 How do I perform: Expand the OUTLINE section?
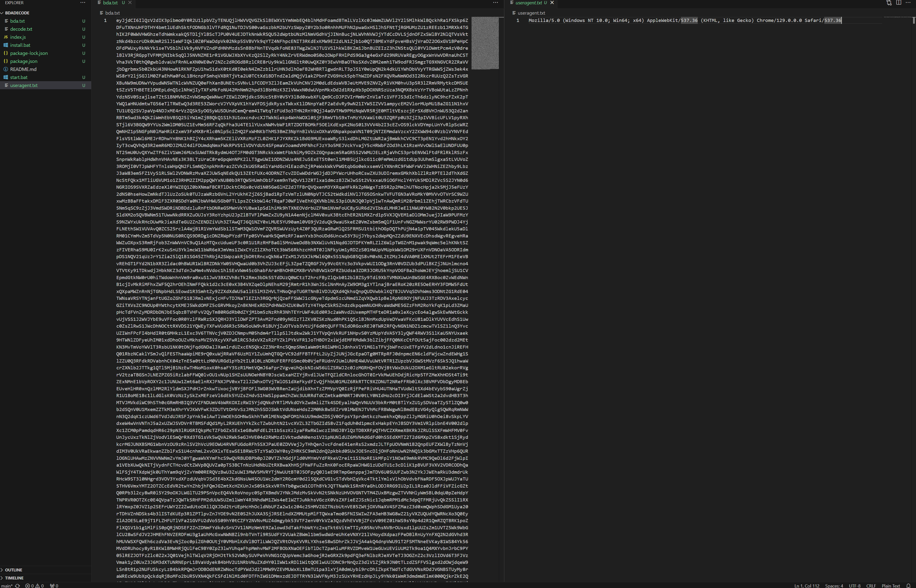[x=13, y=570]
